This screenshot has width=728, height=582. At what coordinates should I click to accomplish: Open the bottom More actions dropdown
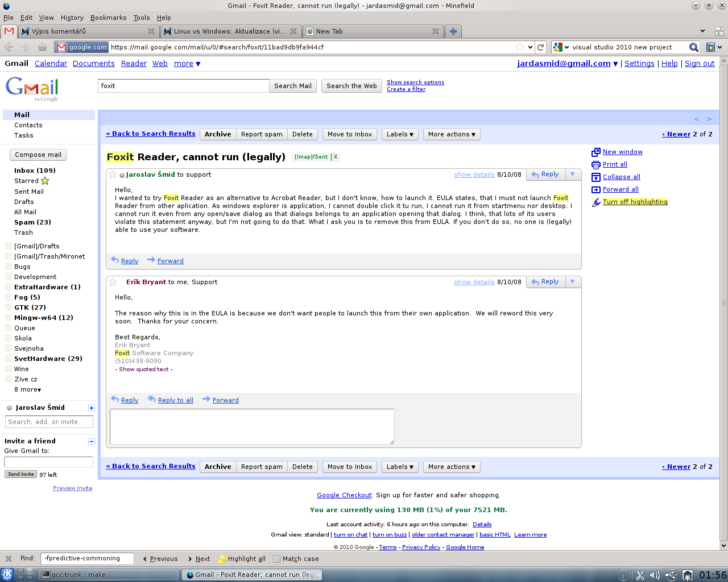[x=452, y=467]
